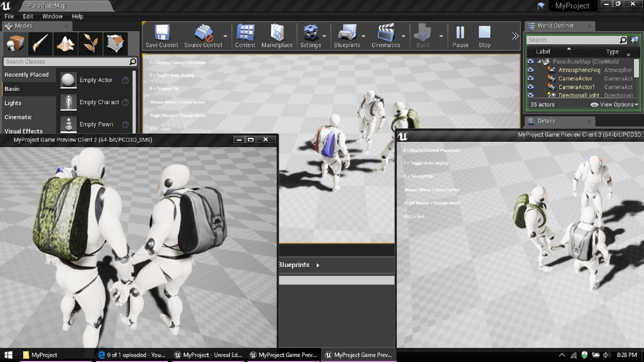Stop the game preview session
644x362 pixels.
pyautogui.click(x=484, y=36)
